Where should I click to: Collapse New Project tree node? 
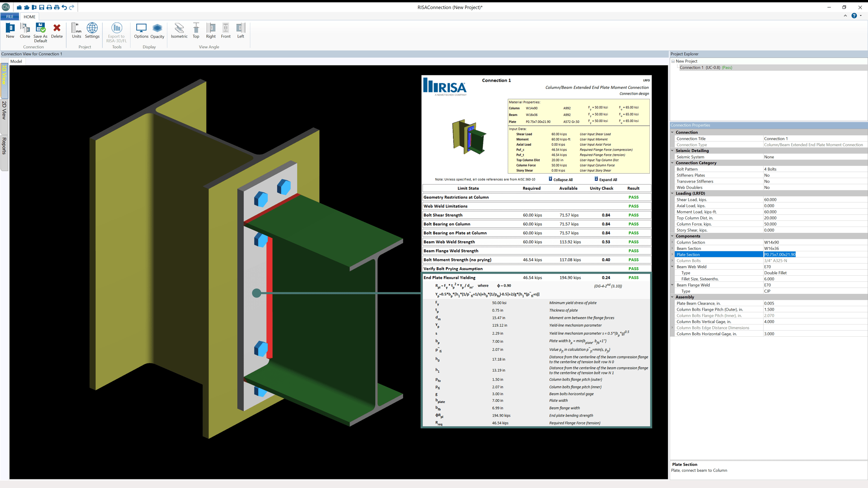[x=673, y=61]
